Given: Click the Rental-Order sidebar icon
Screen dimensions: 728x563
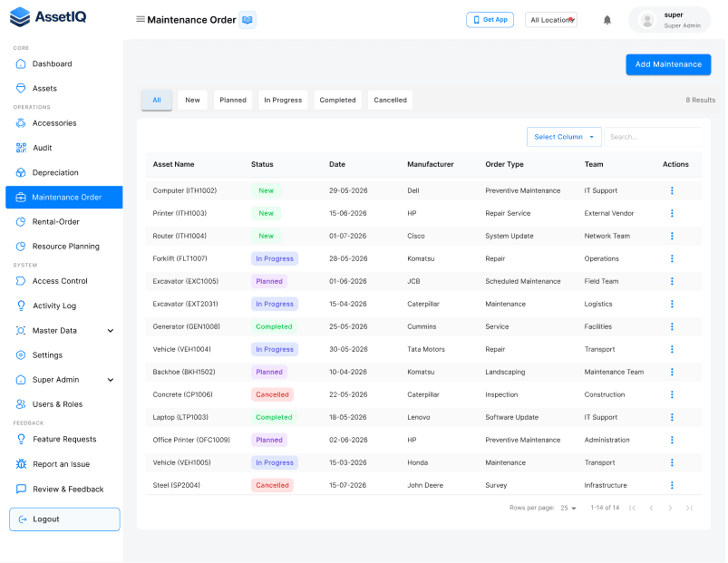Looking at the screenshot, I should click(21, 221).
